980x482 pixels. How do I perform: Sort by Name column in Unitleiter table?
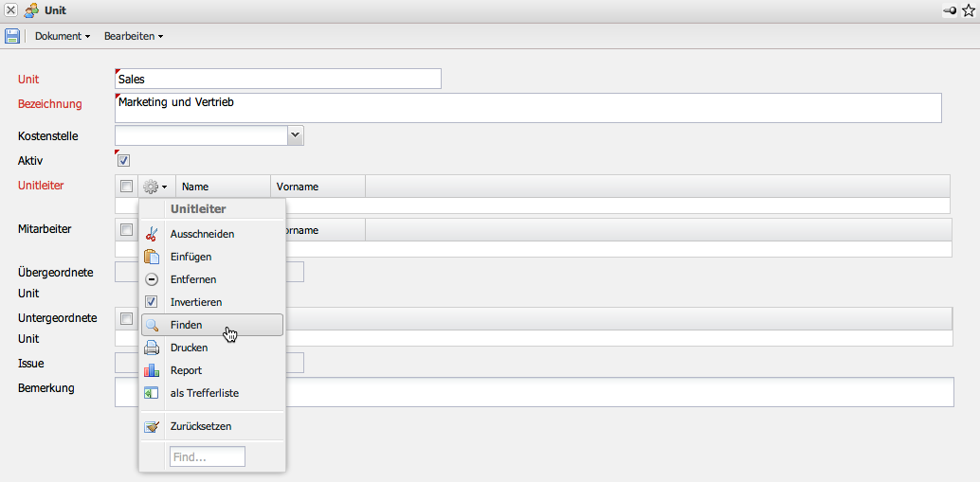click(223, 186)
